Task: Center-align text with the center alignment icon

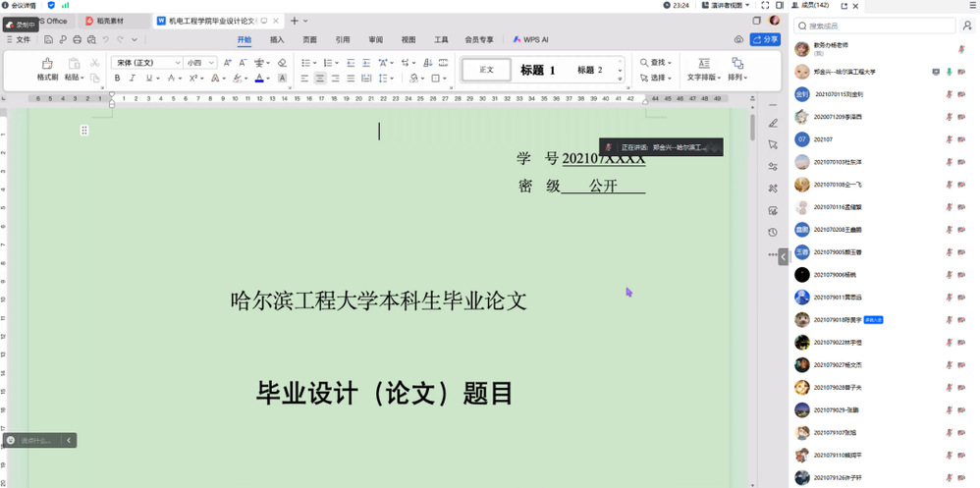Action: [320, 79]
